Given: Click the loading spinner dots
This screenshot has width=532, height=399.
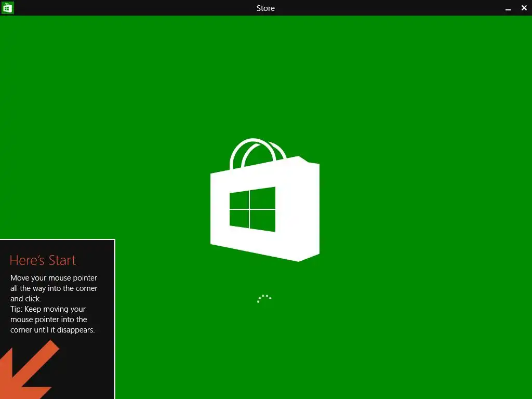Looking at the screenshot, I should point(264,299).
